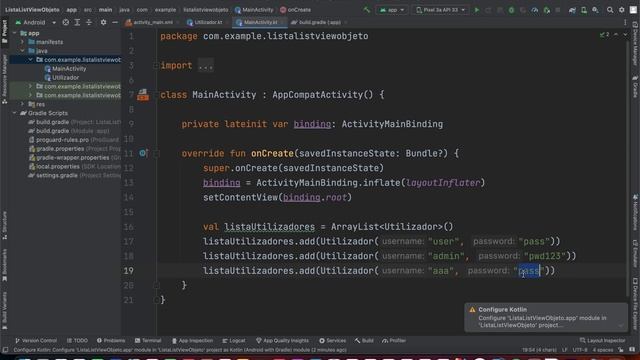This screenshot has width=640, height=360.
Task: Click the Make Project hammer icon
Action: (367, 10)
